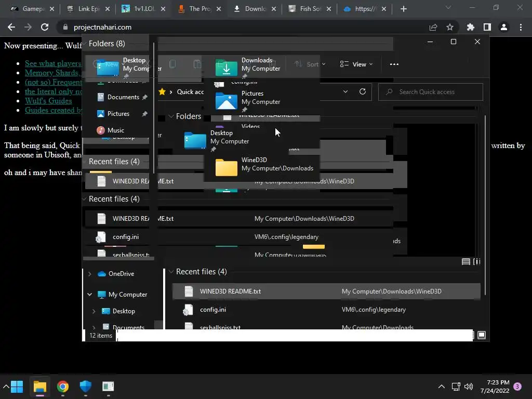Open address bar history dropdown chevron
The image size is (532, 399).
345,91
